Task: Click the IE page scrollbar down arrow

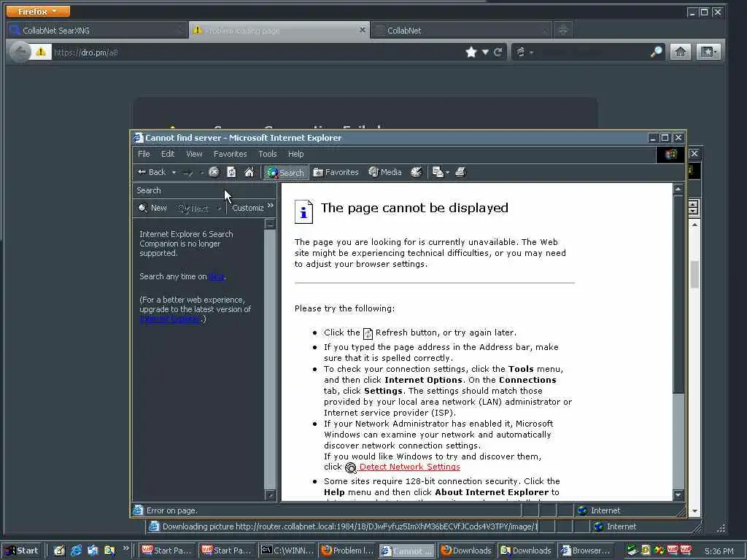Action: 678,495
